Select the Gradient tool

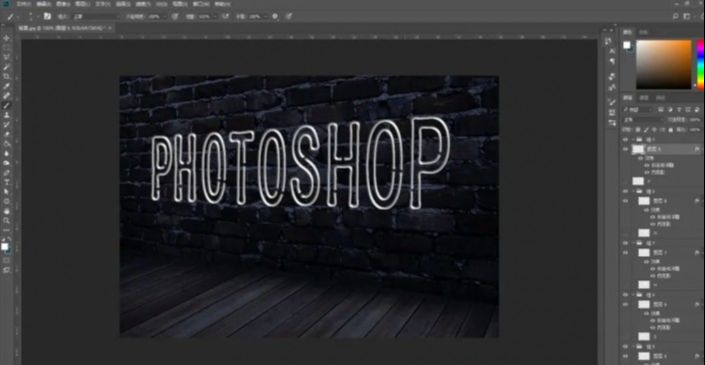click(6, 143)
